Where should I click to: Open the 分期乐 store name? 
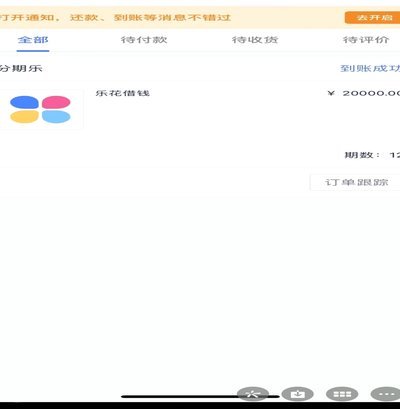pos(21,68)
